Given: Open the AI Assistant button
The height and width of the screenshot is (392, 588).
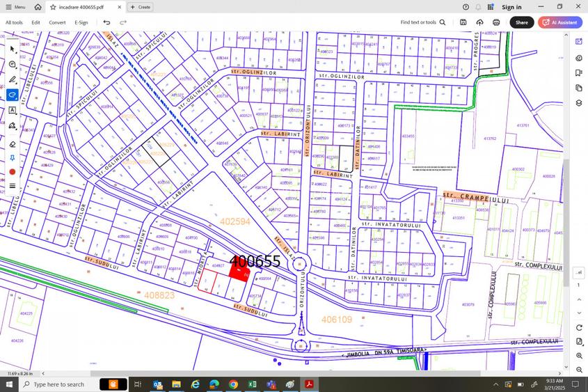Looking at the screenshot, I should point(560,22).
